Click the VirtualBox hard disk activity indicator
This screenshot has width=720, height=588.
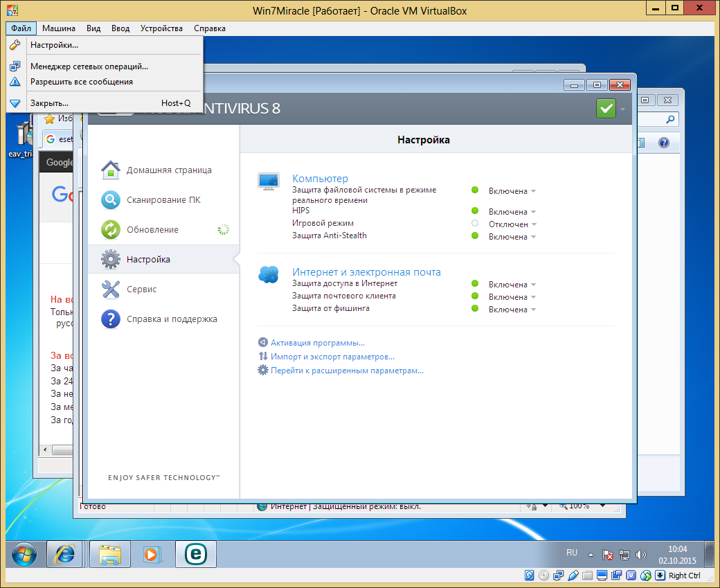(x=529, y=575)
